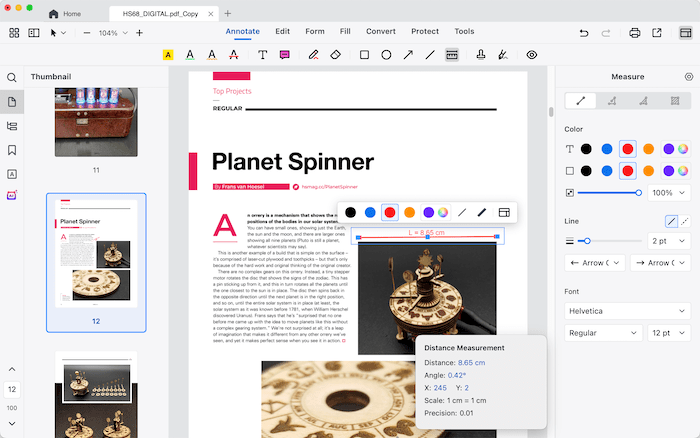Select the yellow highlight tool

pyautogui.click(x=168, y=55)
